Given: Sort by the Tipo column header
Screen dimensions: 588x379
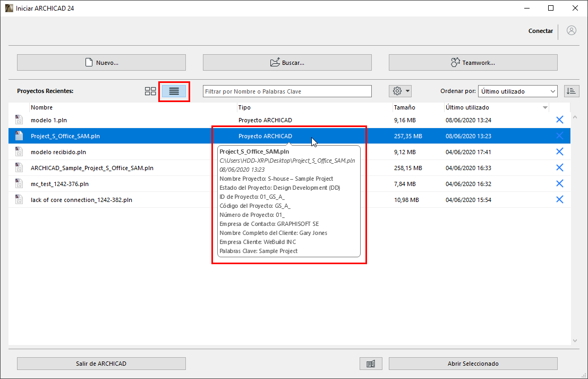Looking at the screenshot, I should tap(315, 107).
